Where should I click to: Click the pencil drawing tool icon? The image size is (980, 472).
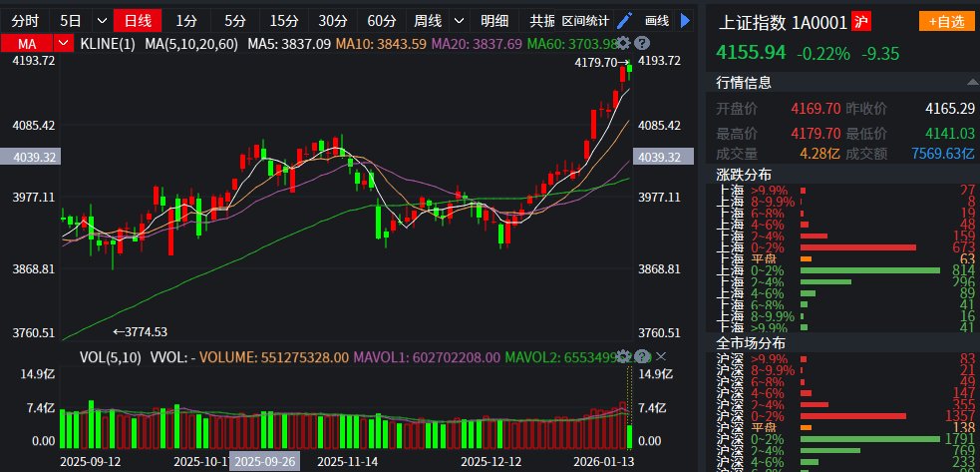(624, 20)
